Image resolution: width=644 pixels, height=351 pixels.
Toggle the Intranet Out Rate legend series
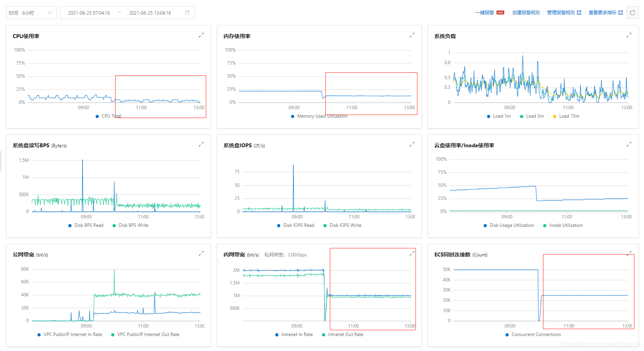(x=343, y=334)
